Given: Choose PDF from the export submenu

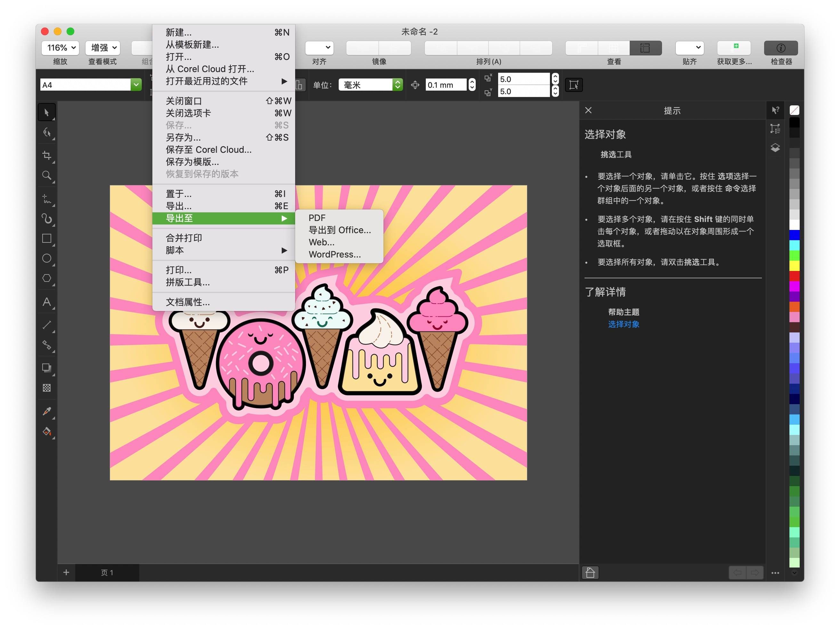Looking at the screenshot, I should coord(317,218).
